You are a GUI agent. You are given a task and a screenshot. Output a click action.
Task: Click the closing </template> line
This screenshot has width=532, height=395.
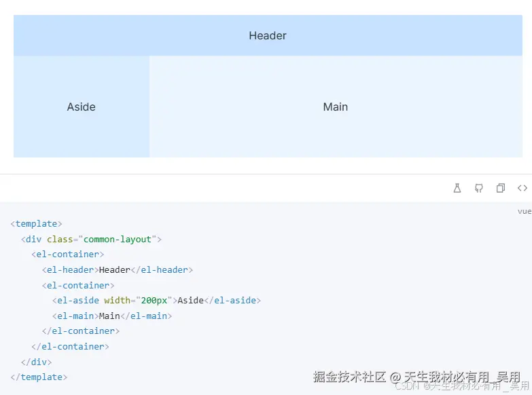pyautogui.click(x=39, y=377)
